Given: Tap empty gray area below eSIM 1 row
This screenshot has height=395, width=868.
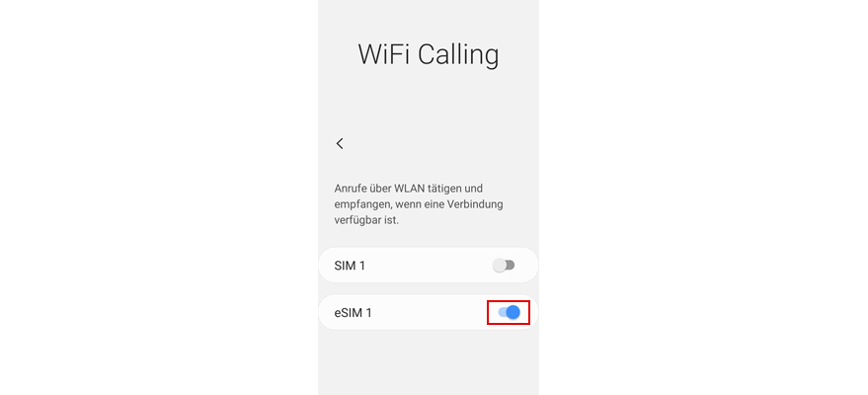Looking at the screenshot, I should click(x=429, y=362).
